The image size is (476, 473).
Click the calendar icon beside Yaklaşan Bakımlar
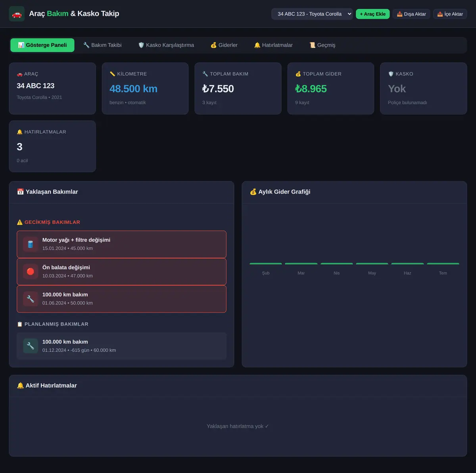coord(21,192)
